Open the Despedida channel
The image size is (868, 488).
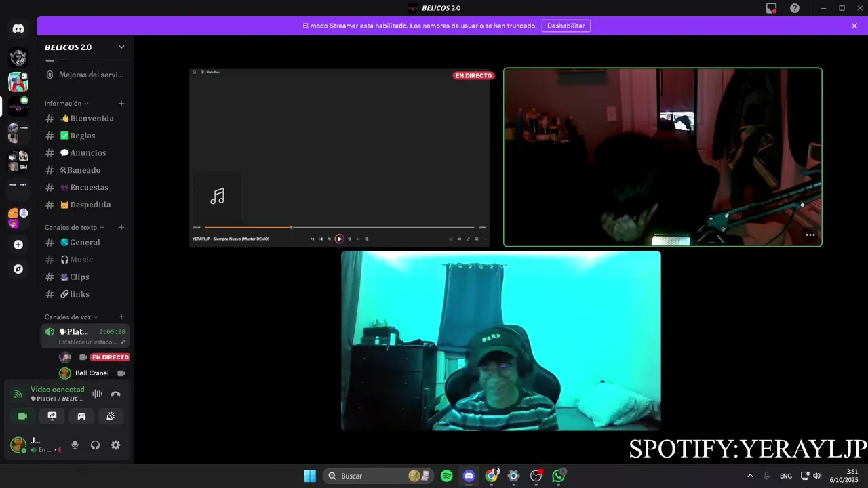(x=85, y=205)
